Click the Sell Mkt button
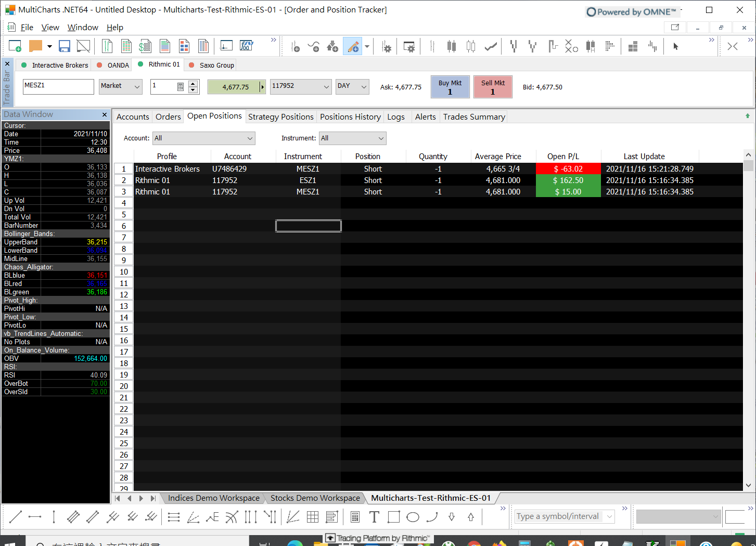 (493, 87)
